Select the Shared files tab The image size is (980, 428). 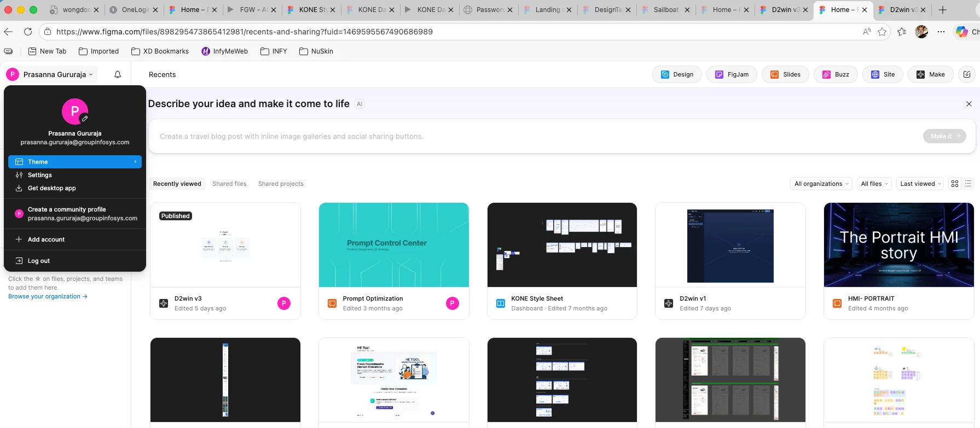pyautogui.click(x=229, y=184)
